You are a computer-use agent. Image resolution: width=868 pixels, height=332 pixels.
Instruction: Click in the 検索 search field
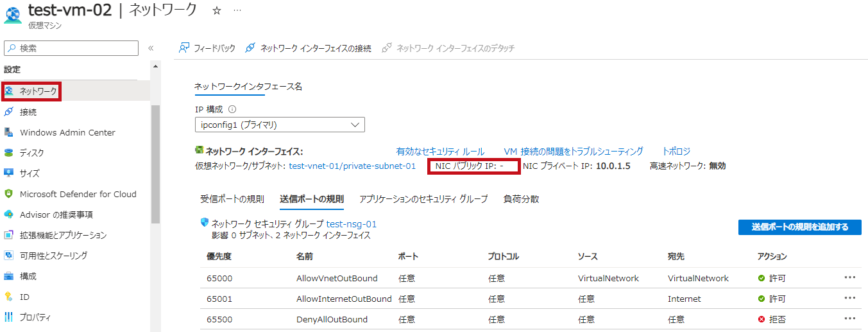(71, 48)
